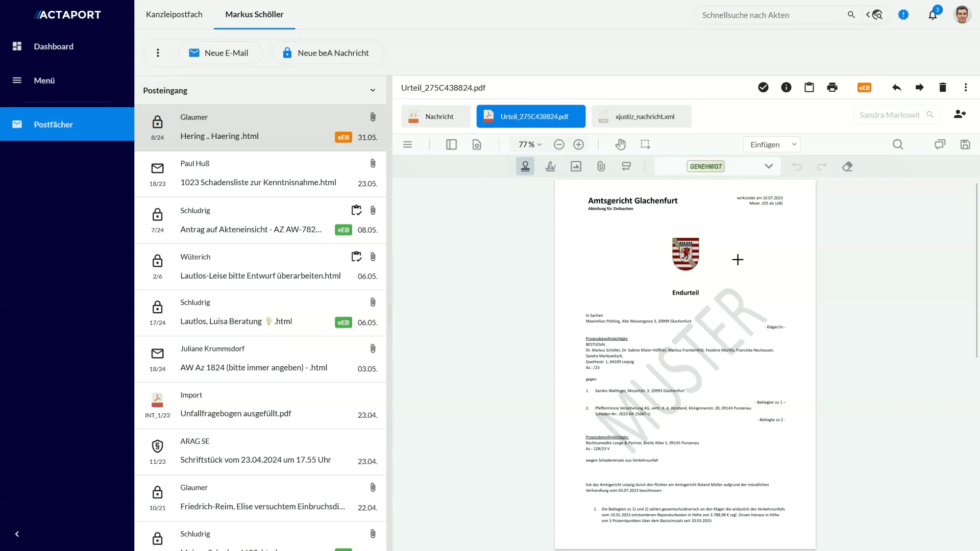Click the blue alert badge icon
This screenshot has width=980, height=551.
[x=903, y=15]
